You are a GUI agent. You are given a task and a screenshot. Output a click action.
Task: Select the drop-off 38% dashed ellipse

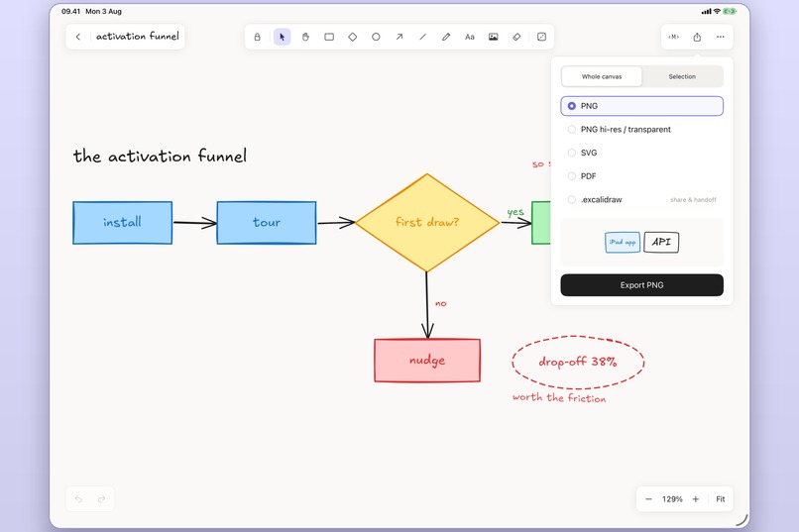coord(578,362)
